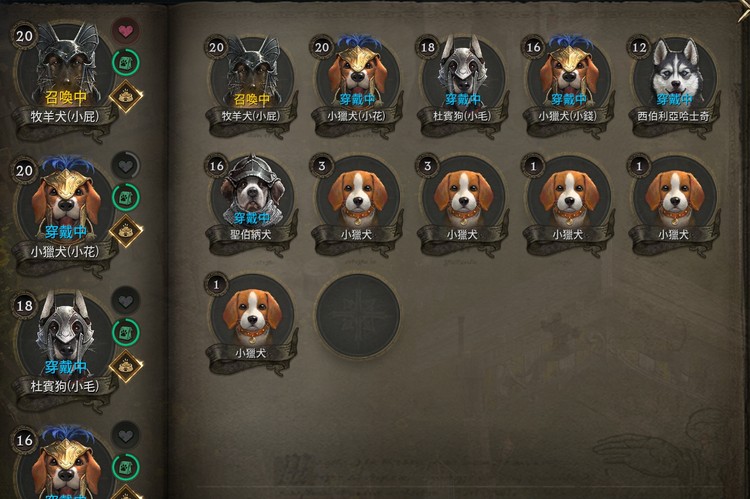Choose the 杜賓狗(小毛) portrait in the top grid row
This screenshot has height=499, width=750.
tap(463, 84)
